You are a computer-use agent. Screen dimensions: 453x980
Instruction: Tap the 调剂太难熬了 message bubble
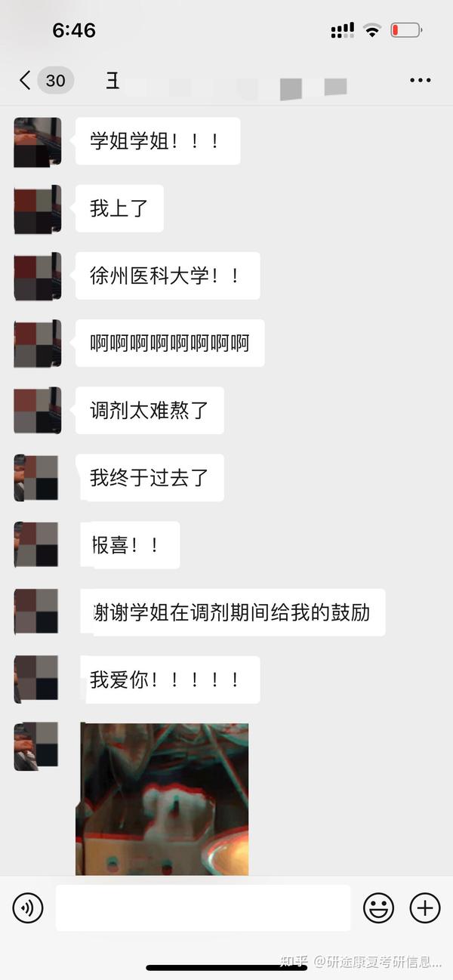click(149, 410)
